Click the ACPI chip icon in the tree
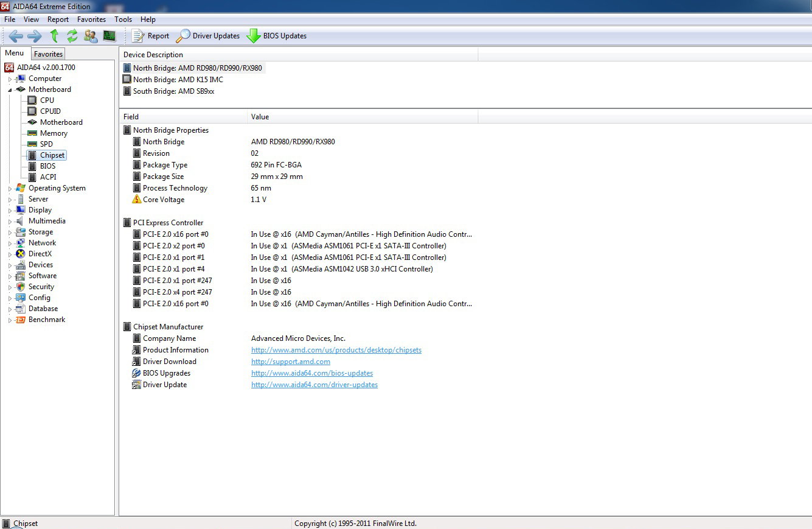 pos(32,177)
